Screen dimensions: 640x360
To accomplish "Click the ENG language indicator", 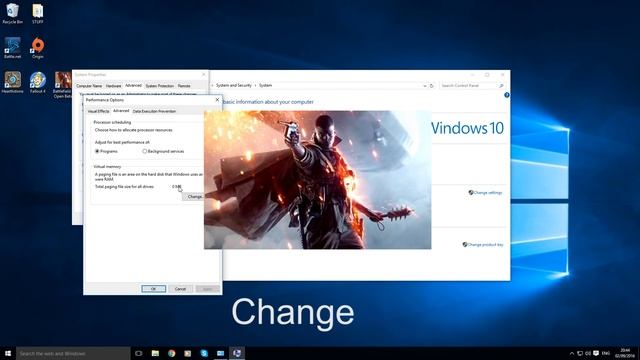I will pos(606,353).
